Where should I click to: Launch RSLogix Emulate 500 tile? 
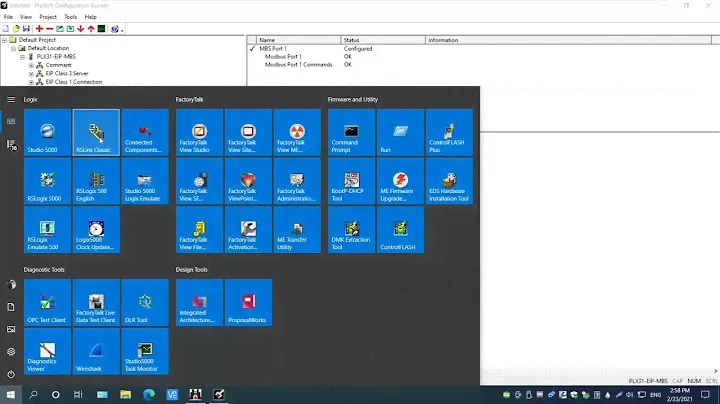tap(47, 231)
